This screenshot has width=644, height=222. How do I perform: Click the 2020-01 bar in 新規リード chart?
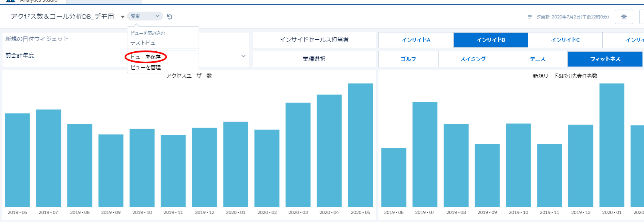612,145
